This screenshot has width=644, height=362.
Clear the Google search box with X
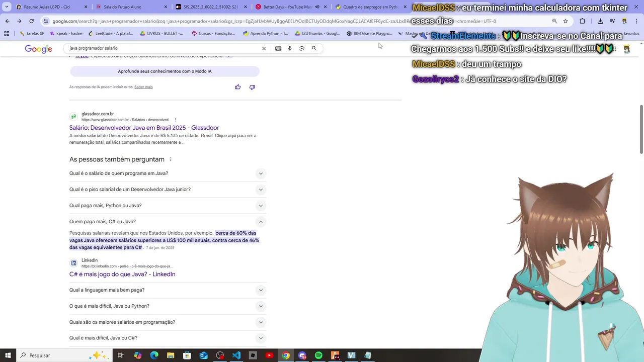coord(264,48)
